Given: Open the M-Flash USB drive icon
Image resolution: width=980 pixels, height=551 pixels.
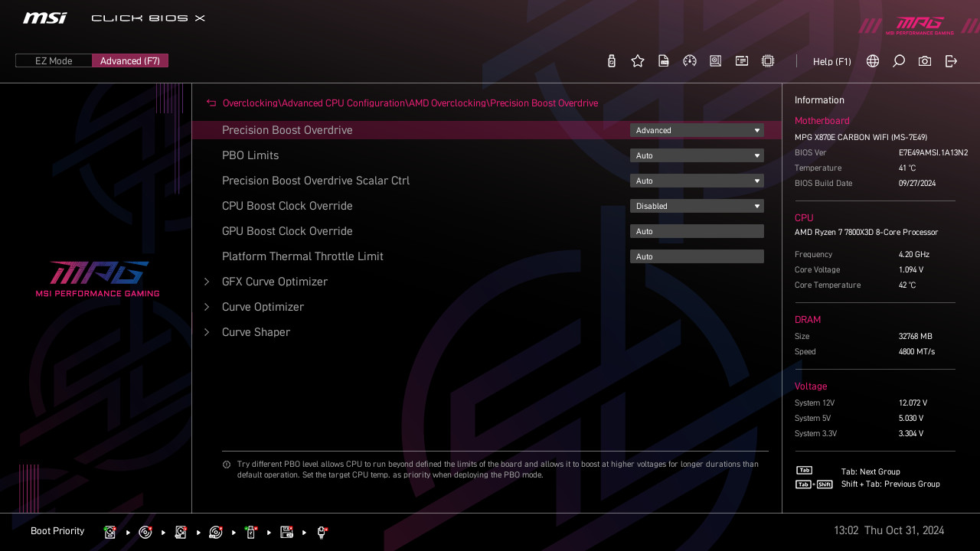Looking at the screenshot, I should 611,61.
